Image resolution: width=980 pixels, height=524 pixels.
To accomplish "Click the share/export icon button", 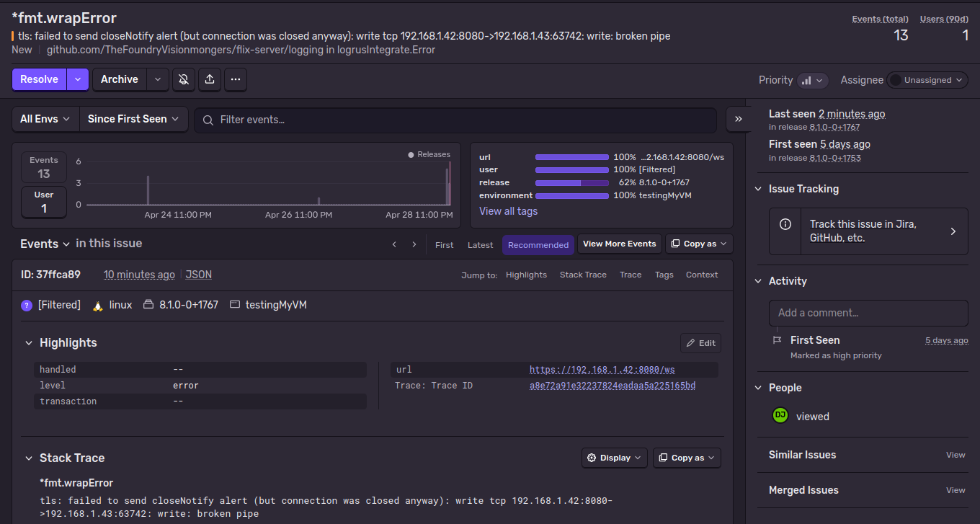I will [x=209, y=79].
